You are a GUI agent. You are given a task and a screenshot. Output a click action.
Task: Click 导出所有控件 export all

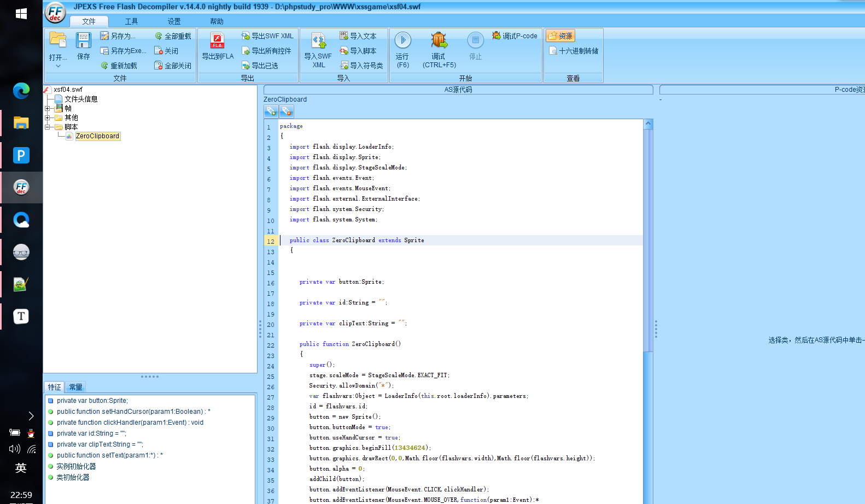[266, 51]
